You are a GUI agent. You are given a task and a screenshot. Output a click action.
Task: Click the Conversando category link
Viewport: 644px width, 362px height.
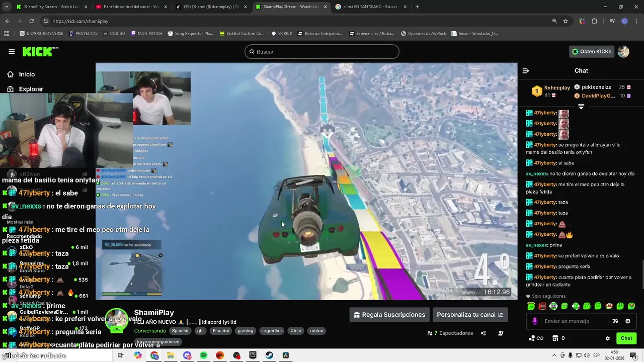(x=150, y=331)
